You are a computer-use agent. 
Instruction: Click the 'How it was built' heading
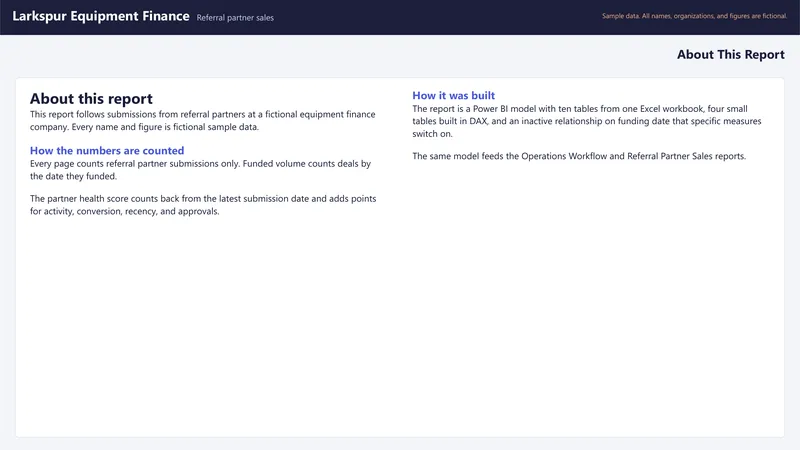pyautogui.click(x=454, y=95)
